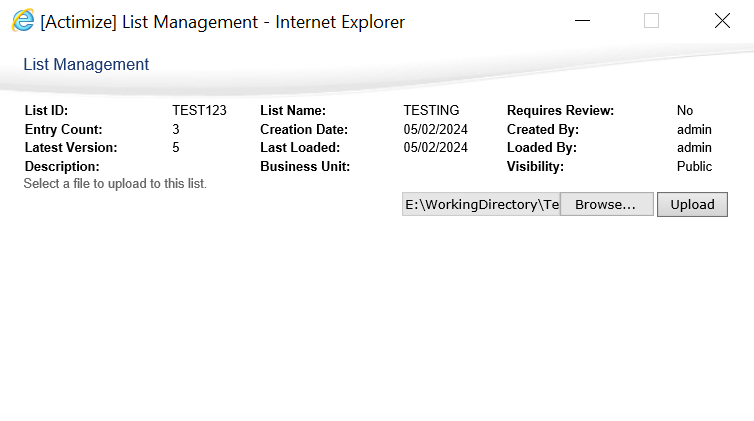Click the Latest Version value 5

[x=176, y=148]
